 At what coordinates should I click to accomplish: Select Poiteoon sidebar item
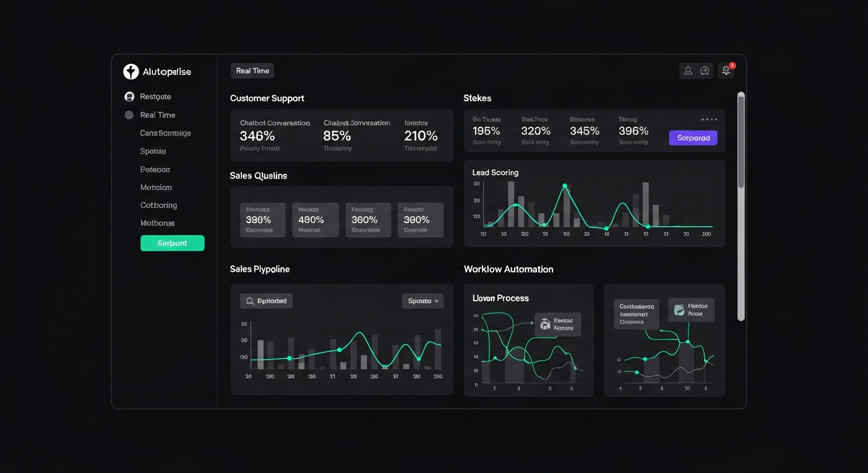coord(155,169)
